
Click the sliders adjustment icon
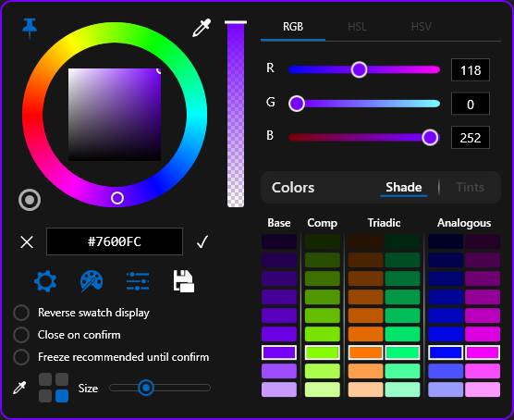pos(138,281)
